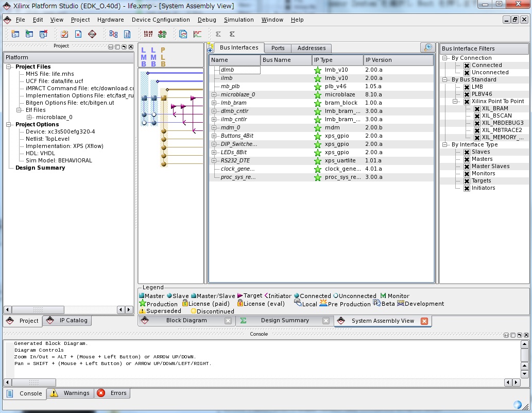The image size is (532, 413).
Task: Click the production star icon for mdm
Action: coord(318,128)
